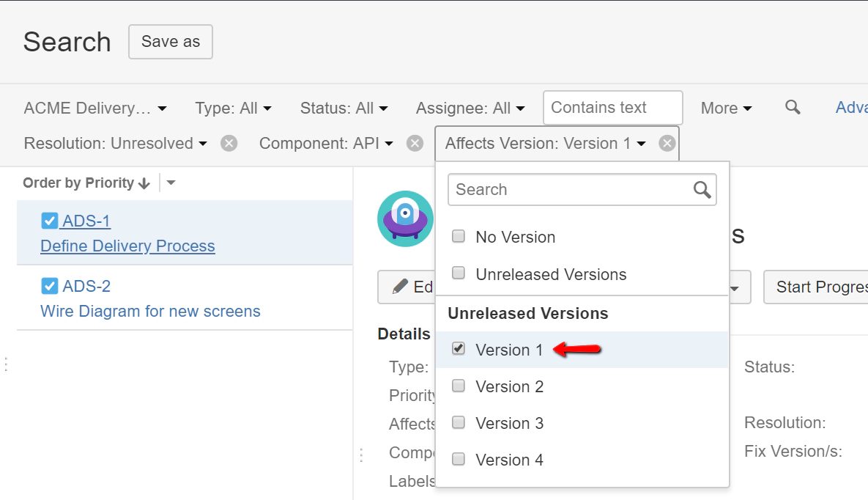Expand the More filters dropdown
This screenshot has height=500, width=868.
pyautogui.click(x=724, y=108)
